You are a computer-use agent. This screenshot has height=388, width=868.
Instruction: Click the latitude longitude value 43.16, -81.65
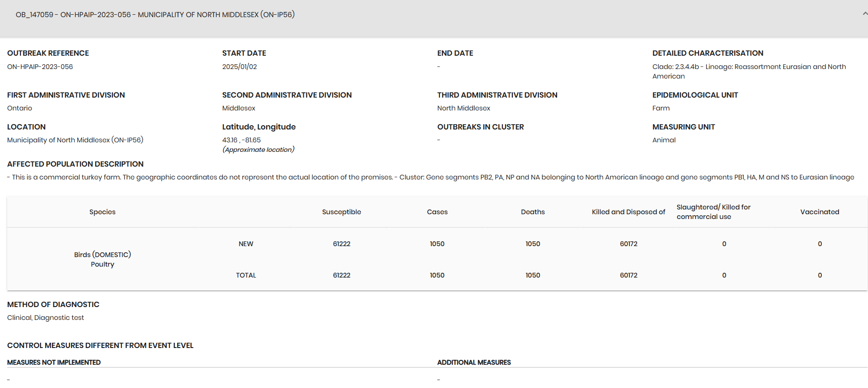[x=241, y=140]
